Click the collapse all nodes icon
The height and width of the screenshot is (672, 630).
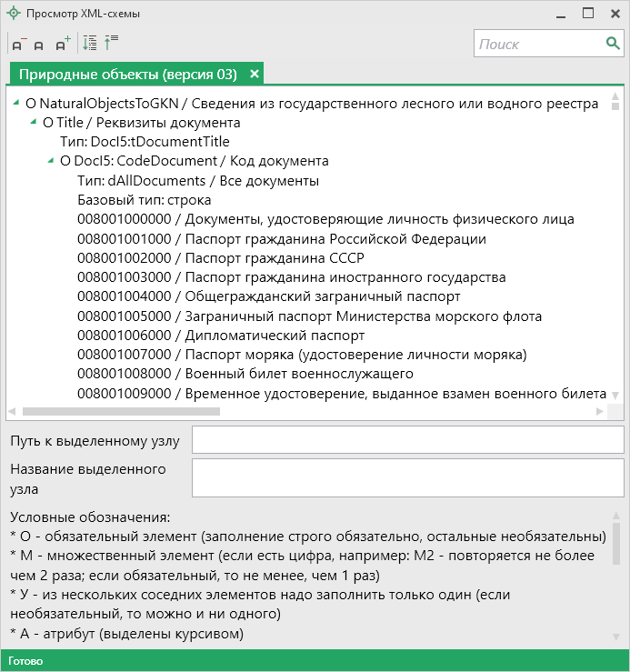point(112,43)
